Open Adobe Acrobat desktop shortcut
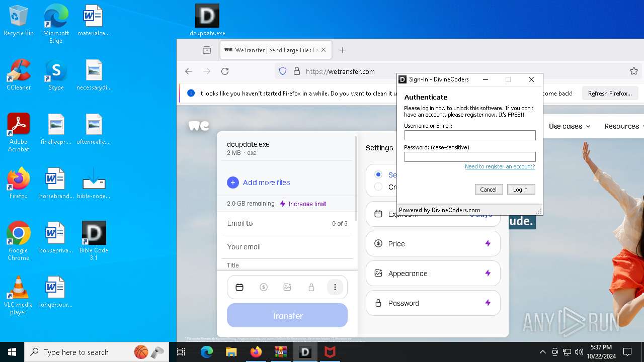The height and width of the screenshot is (362, 644). point(19,133)
